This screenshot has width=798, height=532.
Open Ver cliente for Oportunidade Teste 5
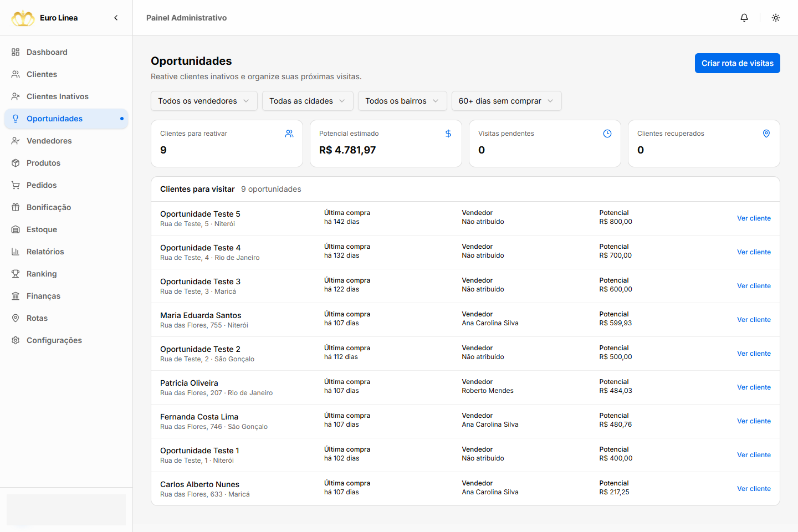click(x=754, y=218)
